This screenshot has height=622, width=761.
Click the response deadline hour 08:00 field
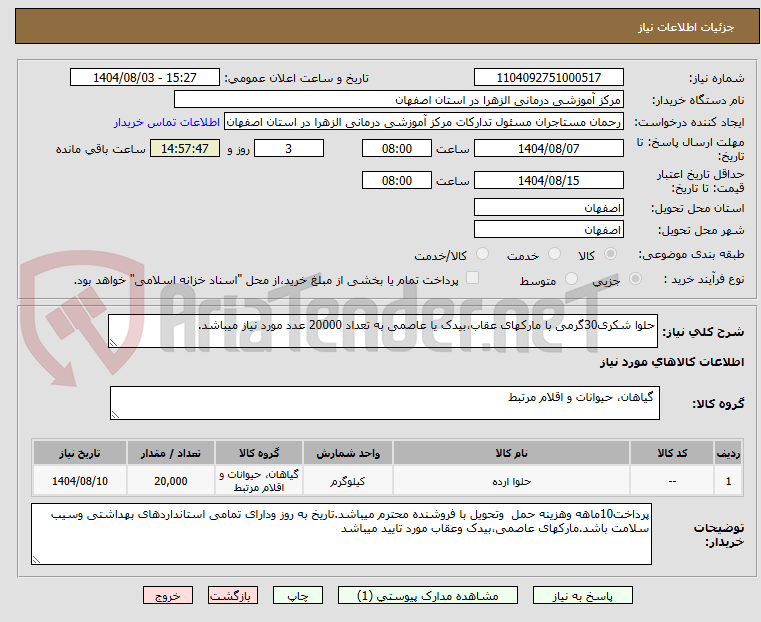coord(397,148)
